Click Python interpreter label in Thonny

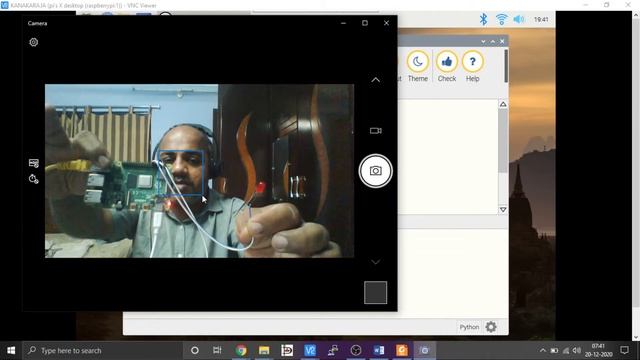(x=469, y=327)
